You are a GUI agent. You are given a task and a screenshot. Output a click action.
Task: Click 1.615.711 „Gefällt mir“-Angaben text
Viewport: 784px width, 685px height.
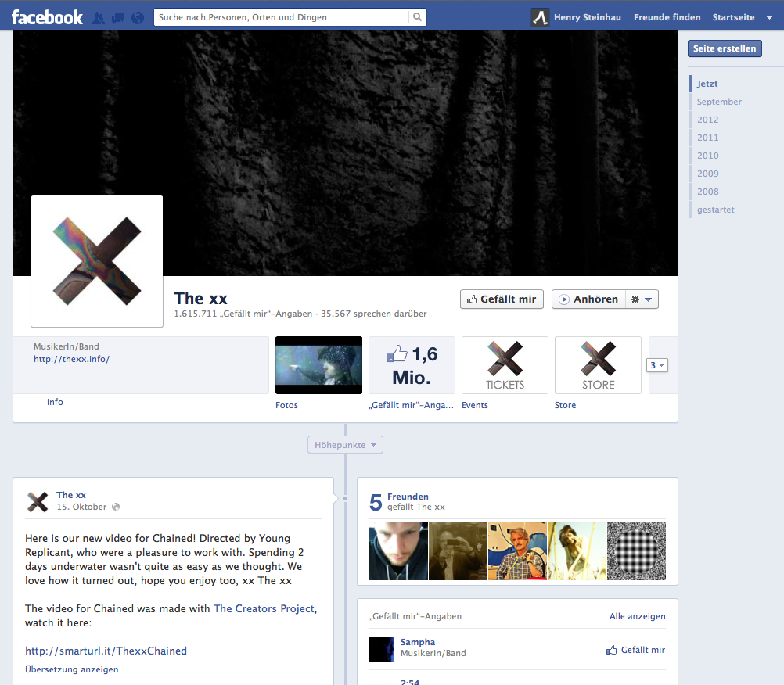point(243,314)
